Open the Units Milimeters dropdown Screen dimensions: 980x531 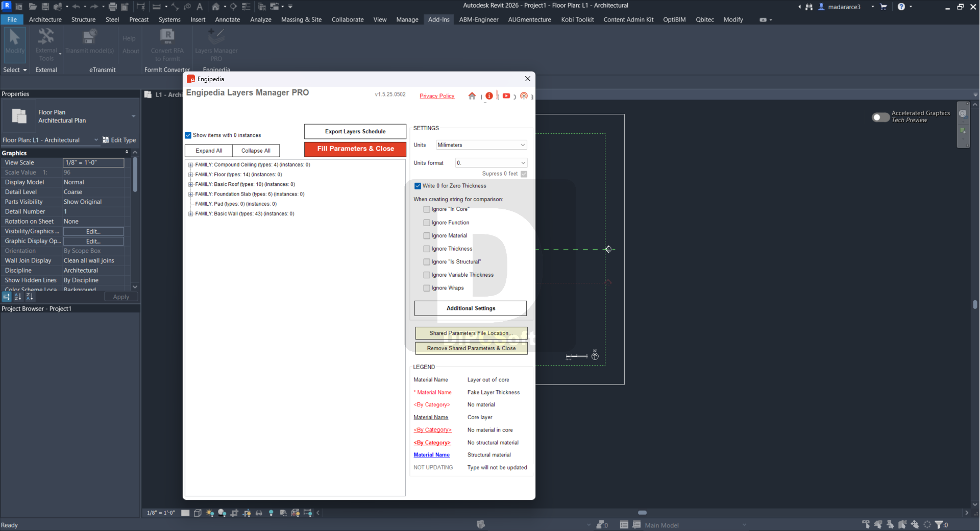pyautogui.click(x=481, y=145)
